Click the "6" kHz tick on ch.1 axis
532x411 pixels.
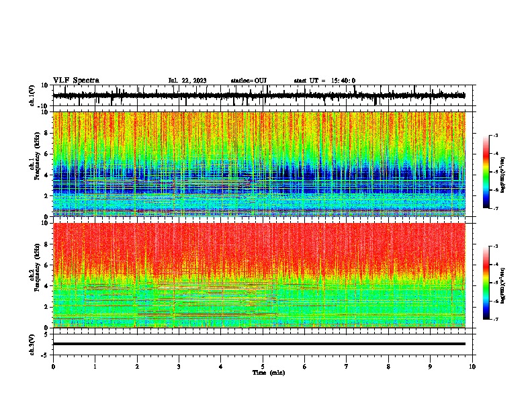(46, 154)
